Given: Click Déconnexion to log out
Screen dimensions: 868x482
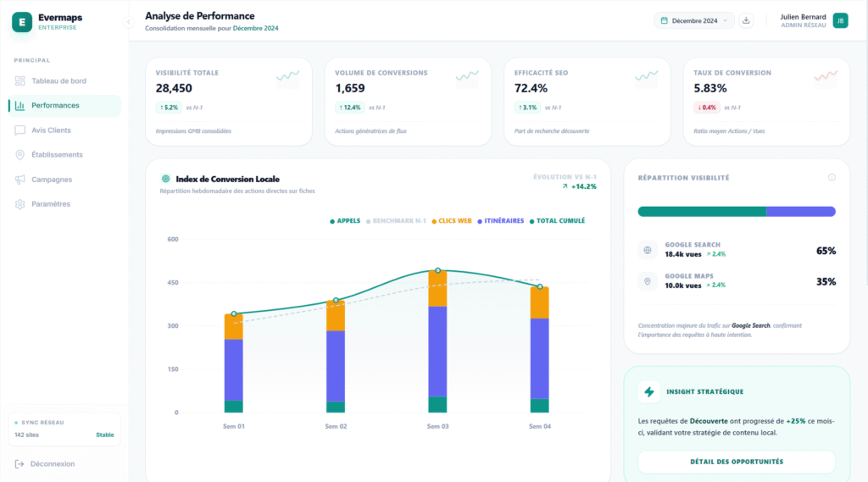Looking at the screenshot, I should (x=52, y=463).
